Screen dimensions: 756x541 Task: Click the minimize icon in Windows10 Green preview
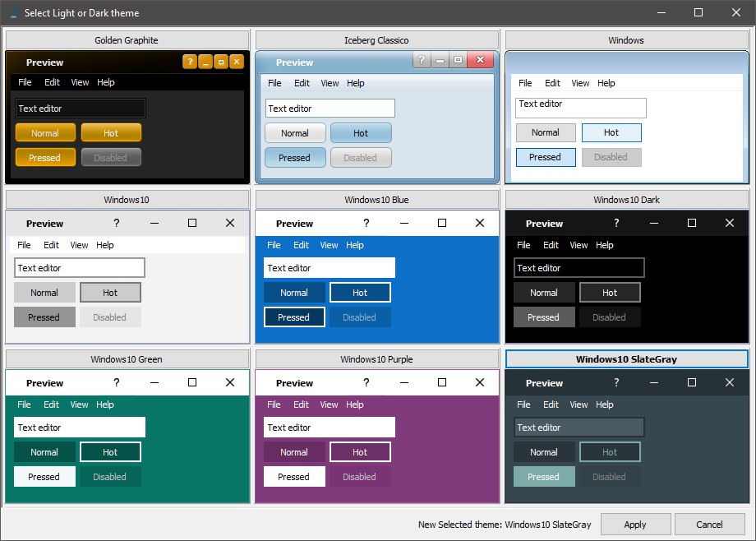tap(154, 382)
